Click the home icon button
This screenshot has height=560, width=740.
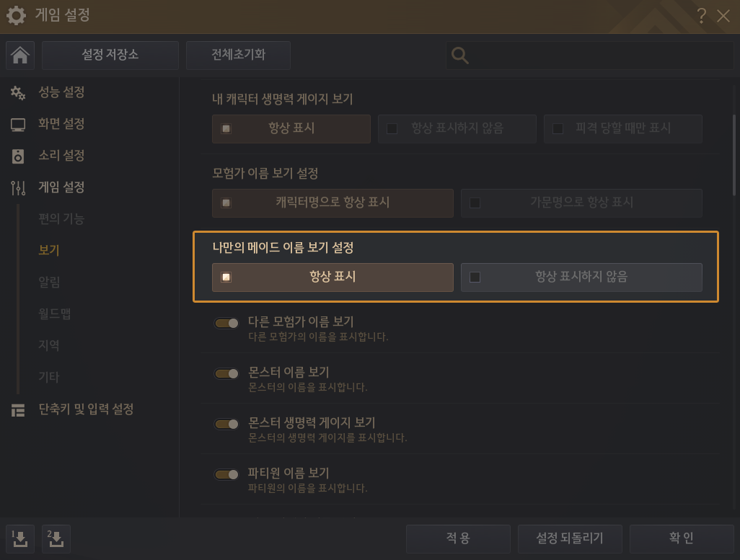click(x=20, y=55)
